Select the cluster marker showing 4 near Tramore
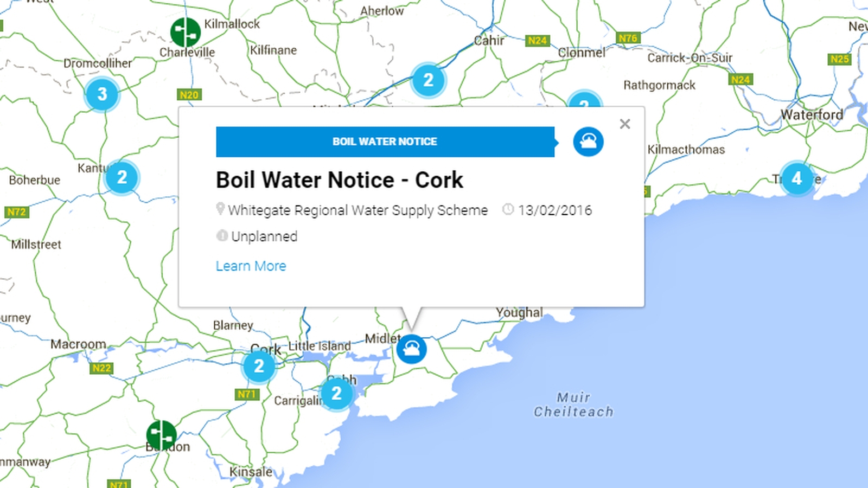 point(797,178)
